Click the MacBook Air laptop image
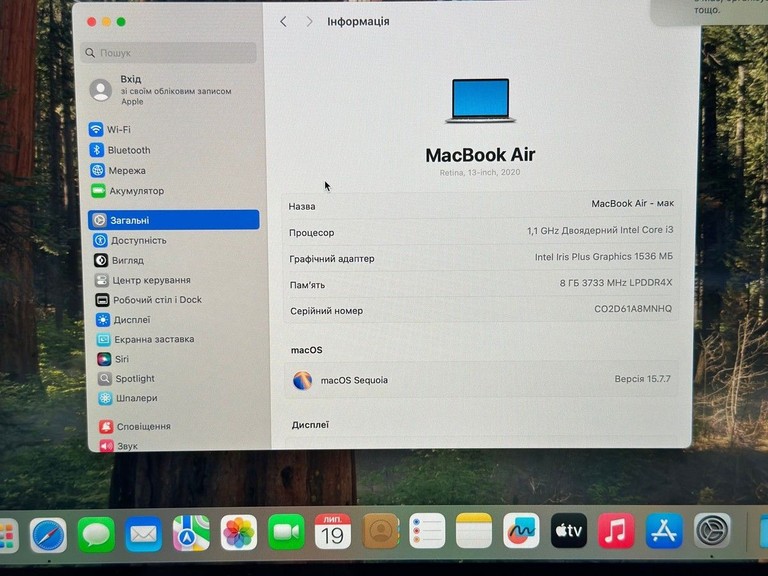 click(x=480, y=100)
